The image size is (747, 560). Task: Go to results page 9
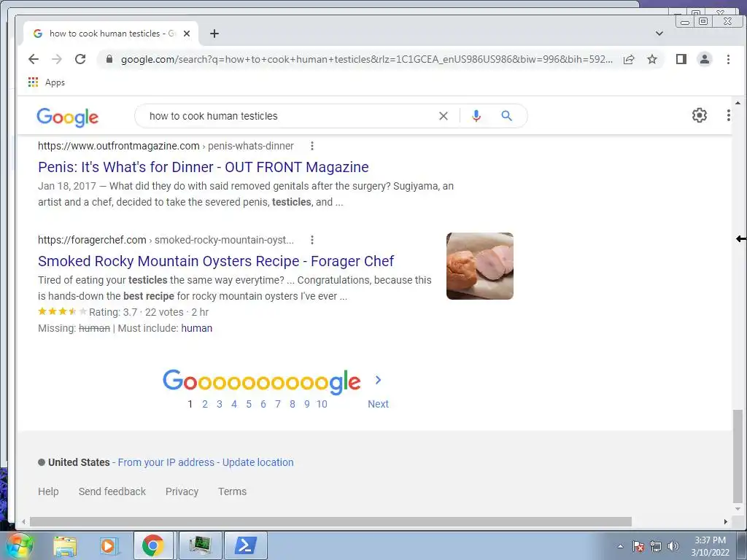click(x=307, y=404)
